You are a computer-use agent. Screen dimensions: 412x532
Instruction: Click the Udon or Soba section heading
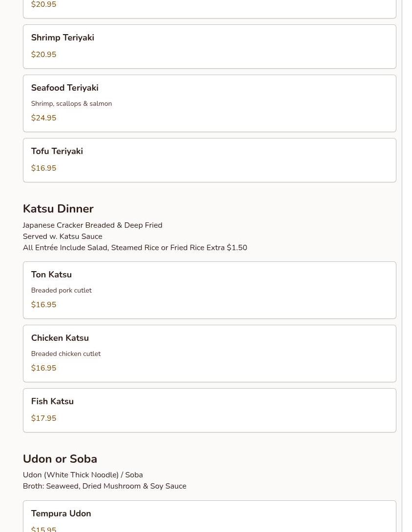tap(60, 459)
